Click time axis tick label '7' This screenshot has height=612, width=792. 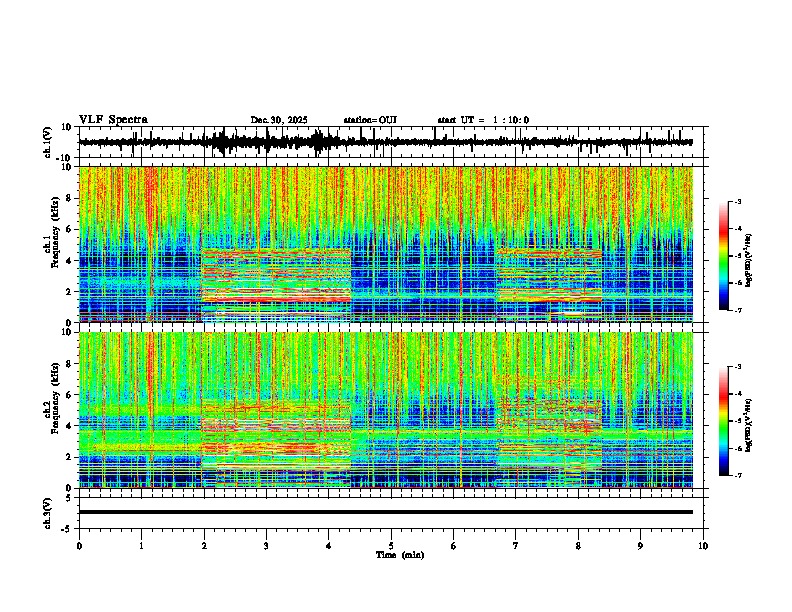point(516,546)
